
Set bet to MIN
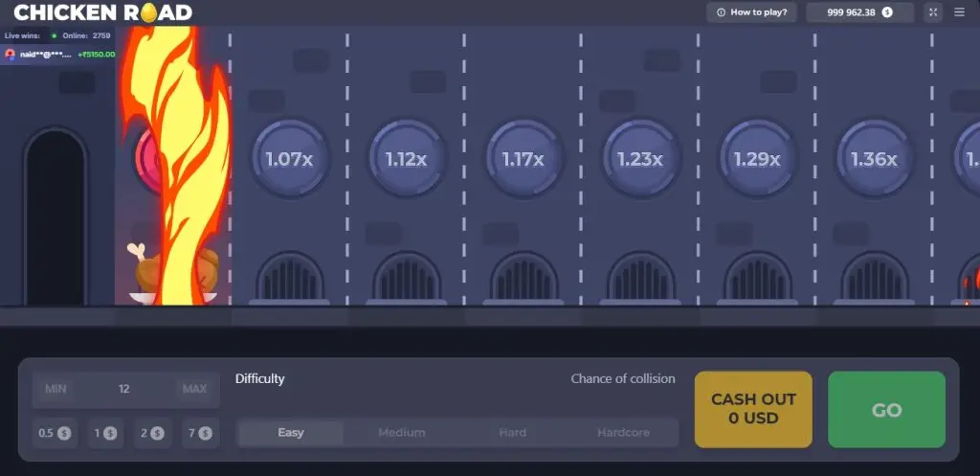tap(55, 389)
